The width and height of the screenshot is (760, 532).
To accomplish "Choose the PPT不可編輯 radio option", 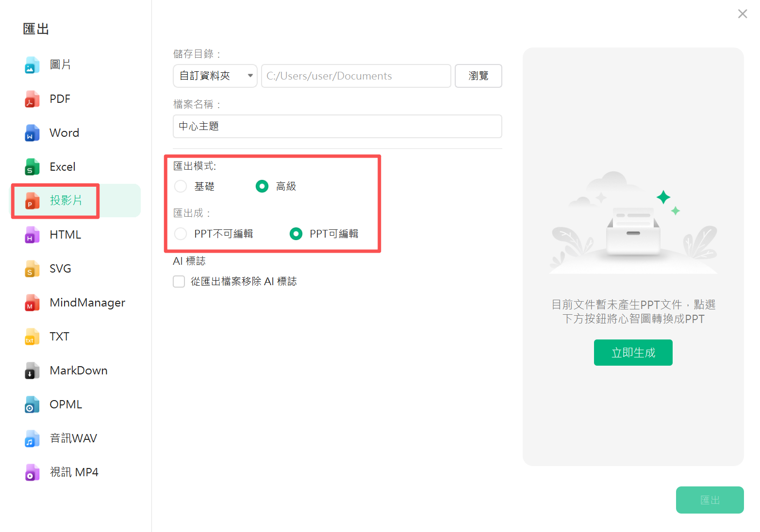I will pos(181,234).
